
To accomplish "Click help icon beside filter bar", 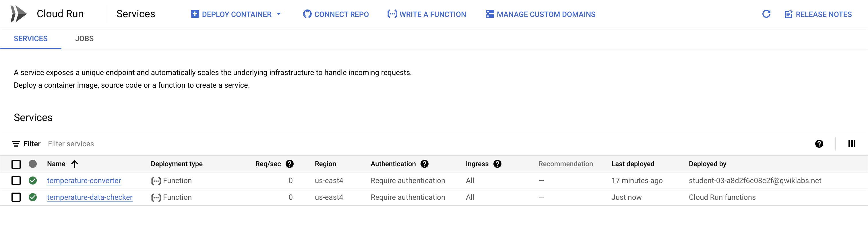I will point(819,144).
